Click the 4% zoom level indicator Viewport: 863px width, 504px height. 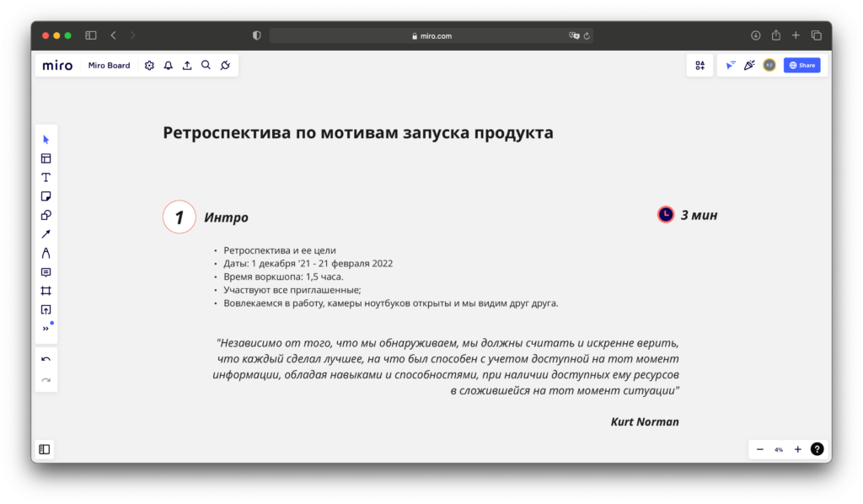[x=779, y=449]
